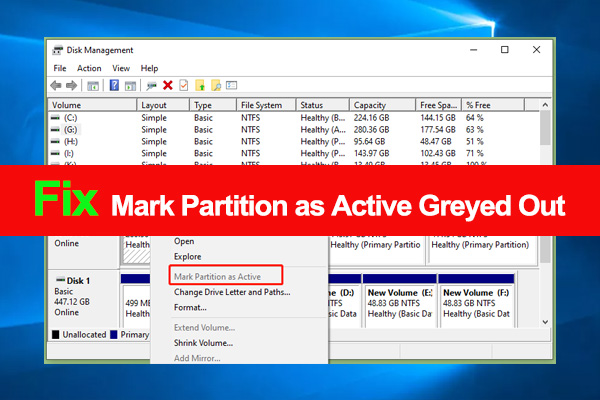Image resolution: width=600 pixels, height=400 pixels.
Task: Click the drive icon beside (I:) volume
Action: coord(55,153)
